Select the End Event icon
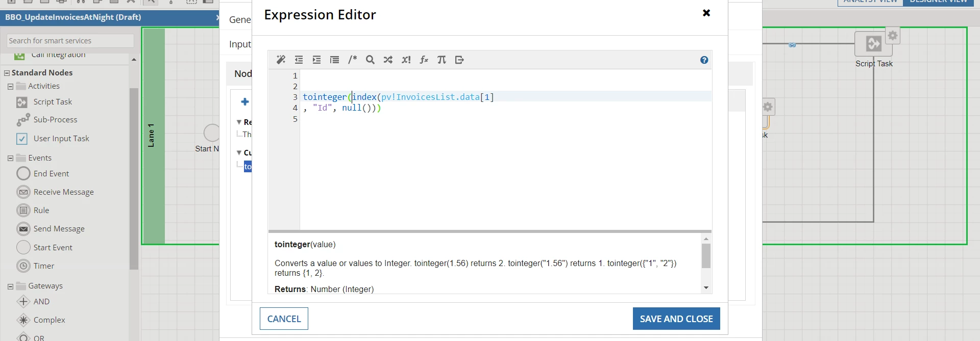This screenshot has width=980, height=341. point(23,174)
